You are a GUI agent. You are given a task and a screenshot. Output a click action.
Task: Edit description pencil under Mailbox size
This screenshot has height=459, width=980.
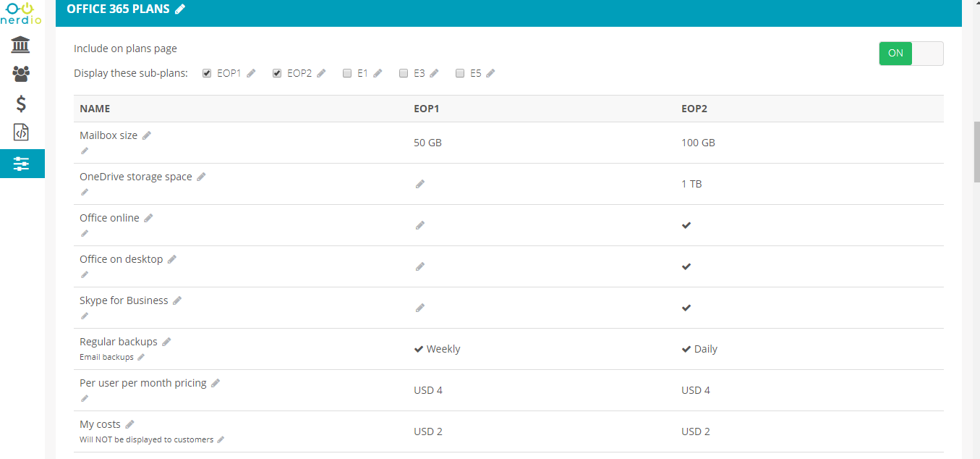(x=85, y=151)
